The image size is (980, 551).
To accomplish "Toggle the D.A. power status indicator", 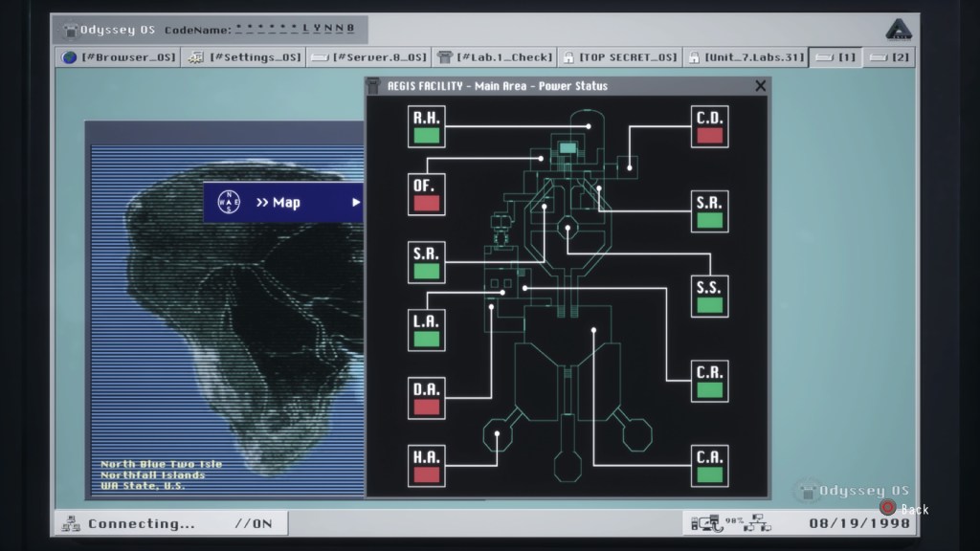I will click(x=427, y=407).
